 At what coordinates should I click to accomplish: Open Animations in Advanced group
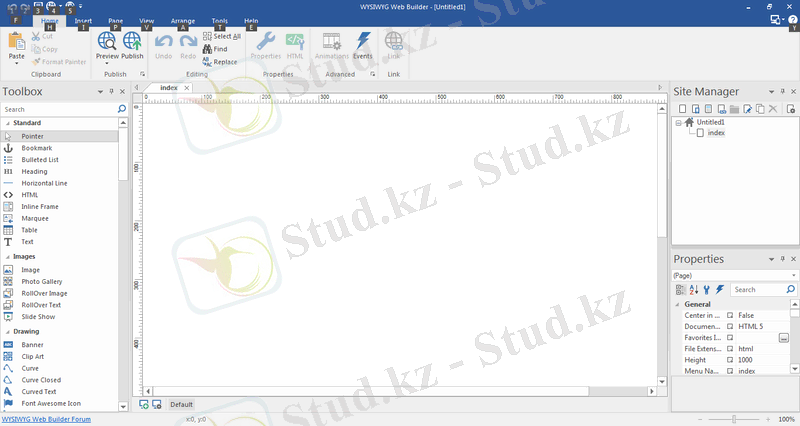click(332, 46)
